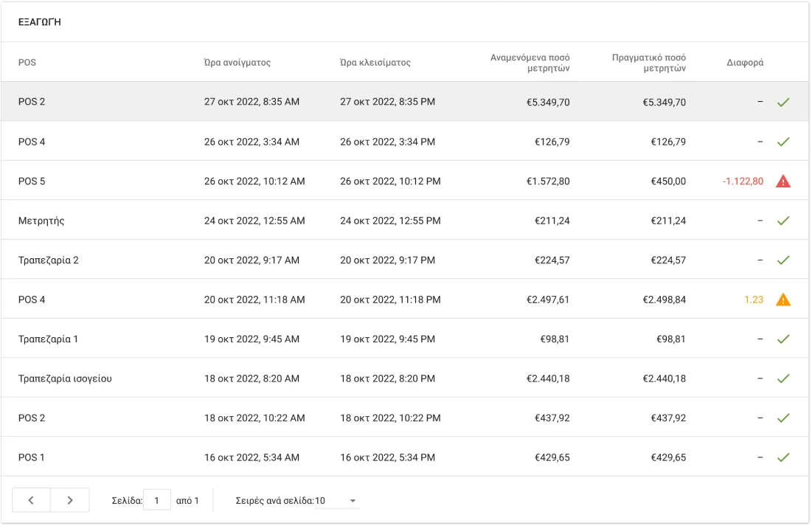This screenshot has width=812, height=526.
Task: Click the green checkmark in the Τραπεζαρία ισογείου row
Action: (x=782, y=378)
